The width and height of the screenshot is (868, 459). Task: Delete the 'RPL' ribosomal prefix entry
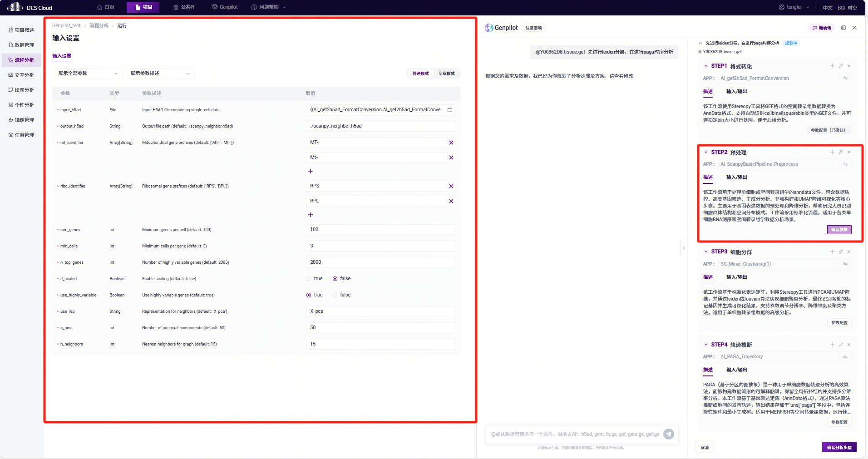pyautogui.click(x=451, y=201)
